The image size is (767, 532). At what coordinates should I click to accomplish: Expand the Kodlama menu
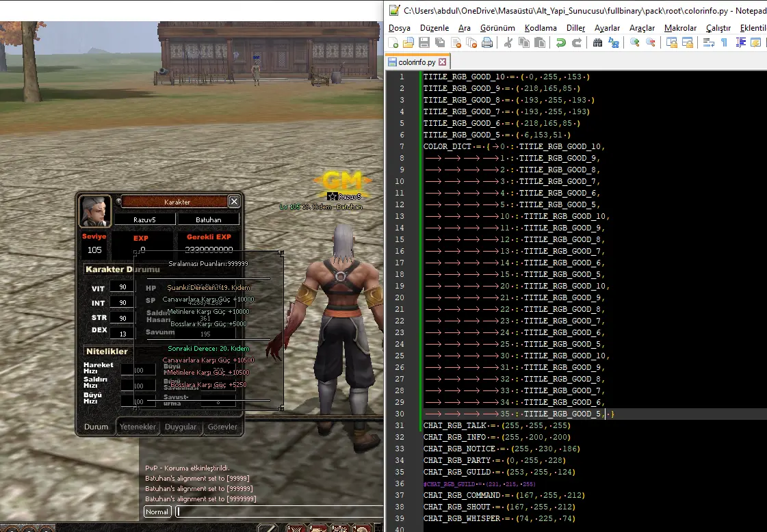point(541,28)
